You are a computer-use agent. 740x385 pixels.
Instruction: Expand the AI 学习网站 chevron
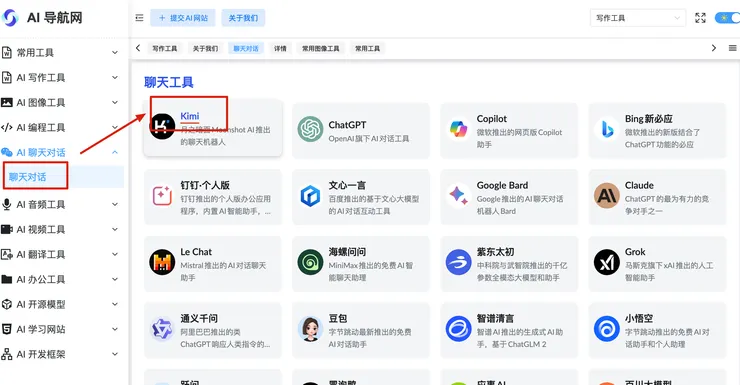pos(115,329)
